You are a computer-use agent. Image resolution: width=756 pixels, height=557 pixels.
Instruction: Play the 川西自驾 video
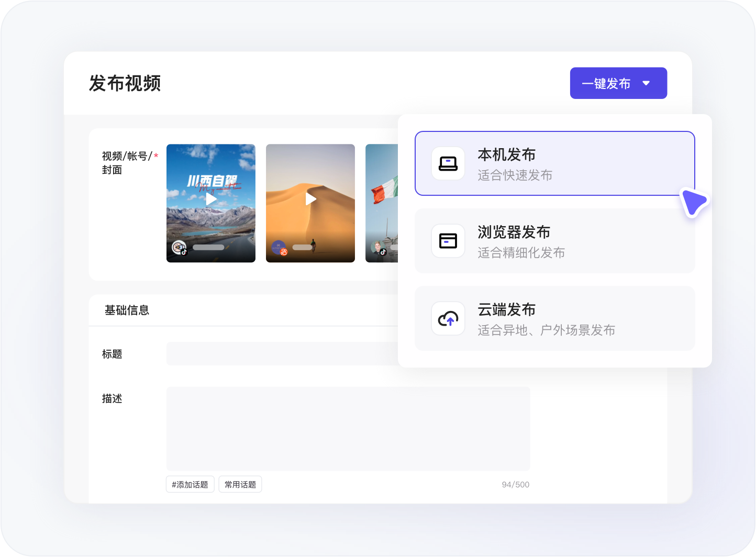[211, 199]
